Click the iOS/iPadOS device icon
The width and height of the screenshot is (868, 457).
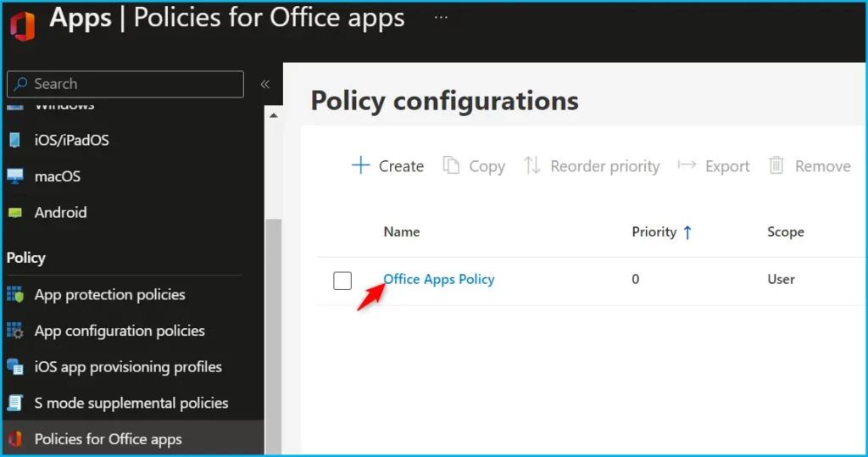[15, 140]
